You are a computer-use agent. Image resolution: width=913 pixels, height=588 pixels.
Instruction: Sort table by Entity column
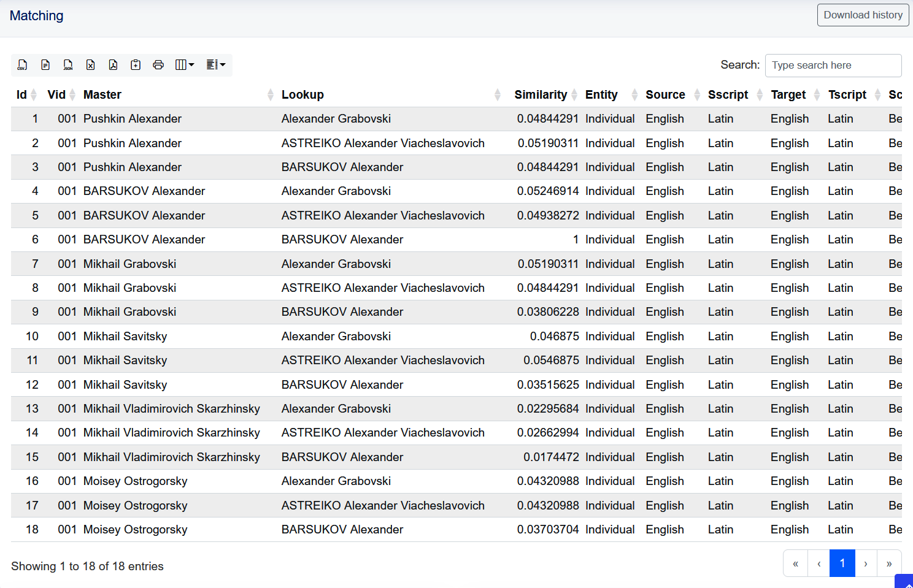tap(611, 95)
